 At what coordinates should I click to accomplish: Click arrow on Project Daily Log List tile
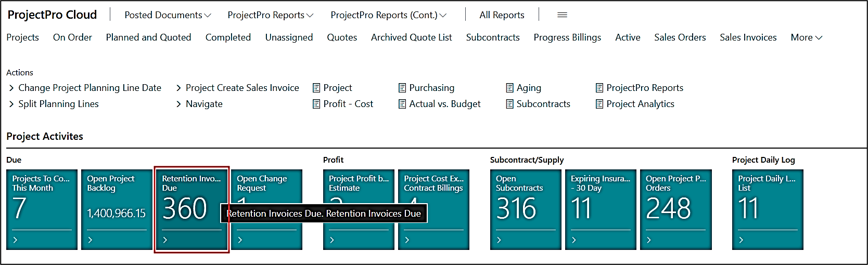click(x=742, y=240)
